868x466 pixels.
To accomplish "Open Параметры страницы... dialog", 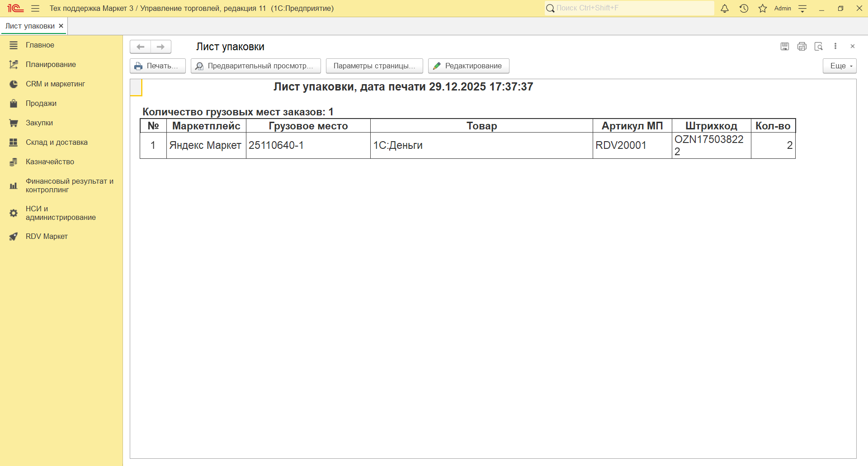I will (374, 66).
